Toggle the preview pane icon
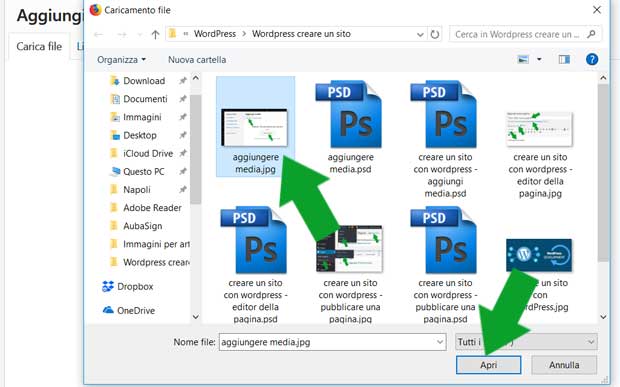620x387 pixels. pos(564,60)
